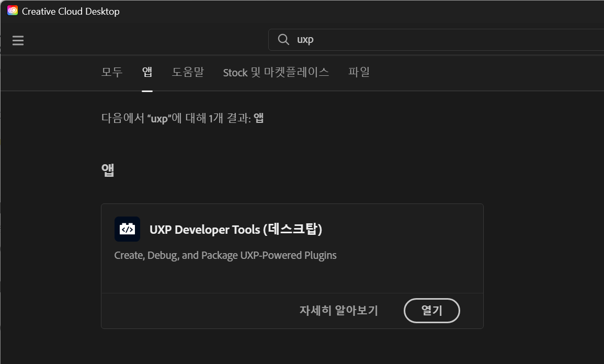Screen dimensions: 604x364
Task: Click the UXP Developer Tools (데스크탑) title
Action: pos(236,229)
